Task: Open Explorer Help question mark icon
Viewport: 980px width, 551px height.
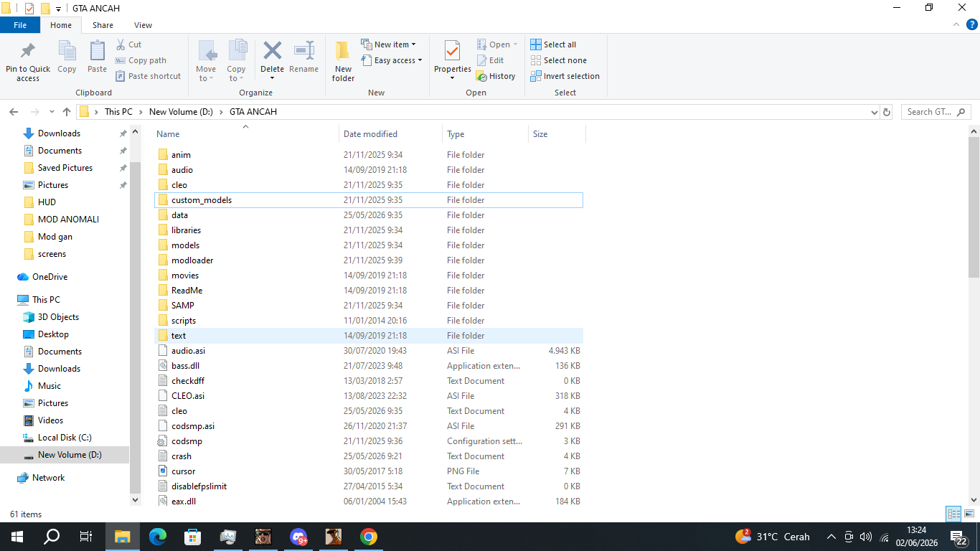Action: click(x=971, y=24)
